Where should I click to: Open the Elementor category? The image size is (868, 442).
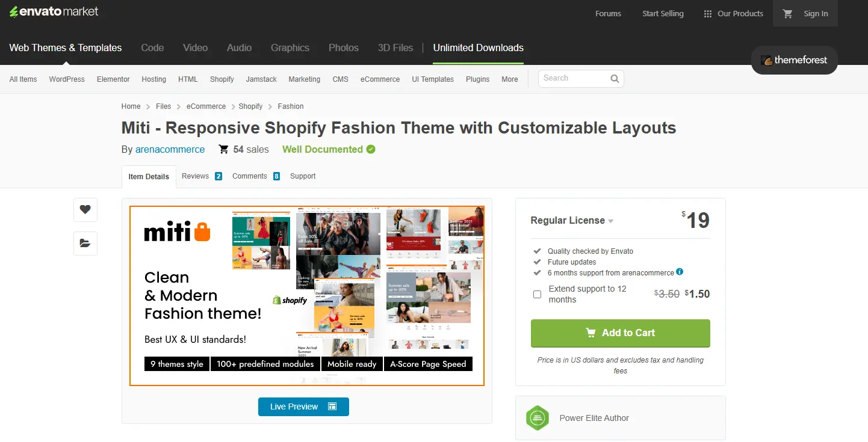tap(113, 79)
